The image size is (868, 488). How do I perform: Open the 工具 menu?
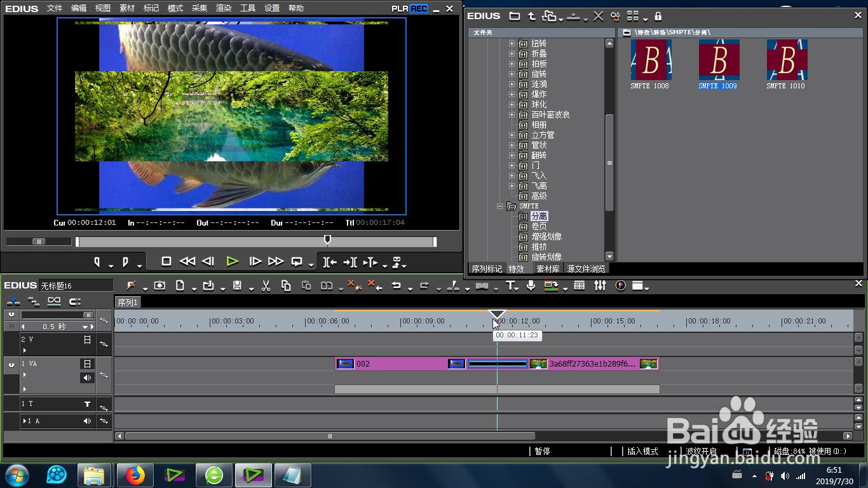[x=248, y=8]
